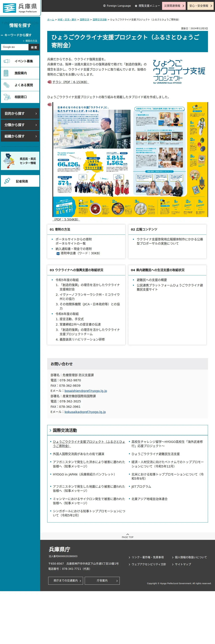Click the 国際交流 breadcrumb link
This screenshot has width=215, height=644.
[84, 20]
